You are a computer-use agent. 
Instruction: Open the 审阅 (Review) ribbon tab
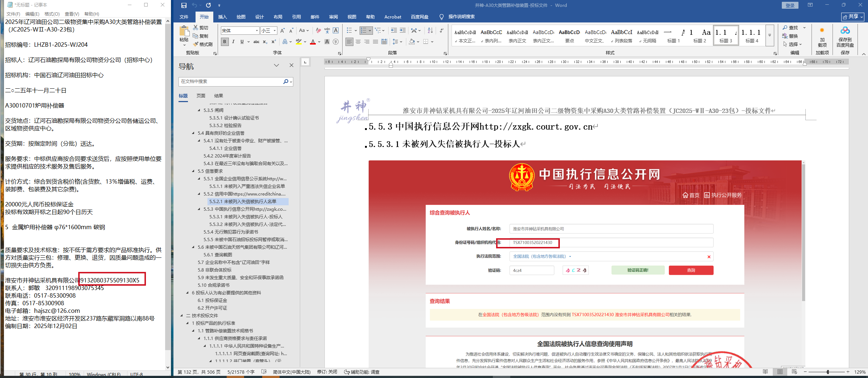[333, 17]
